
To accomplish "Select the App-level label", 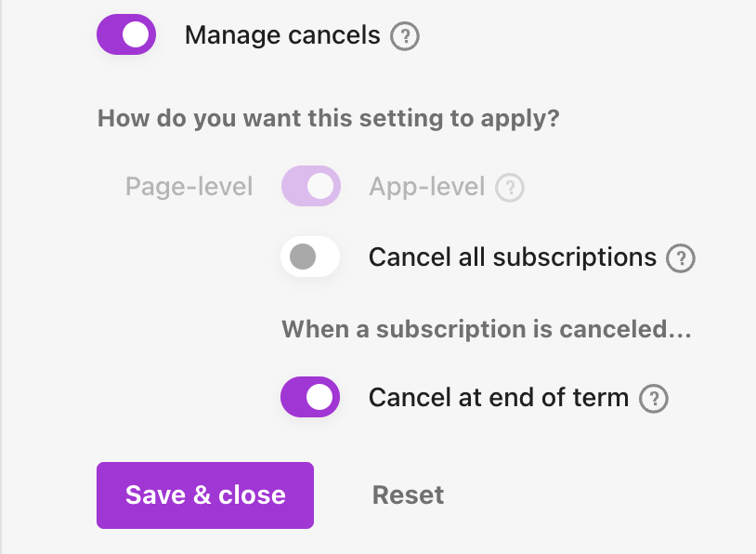I will 427,187.
